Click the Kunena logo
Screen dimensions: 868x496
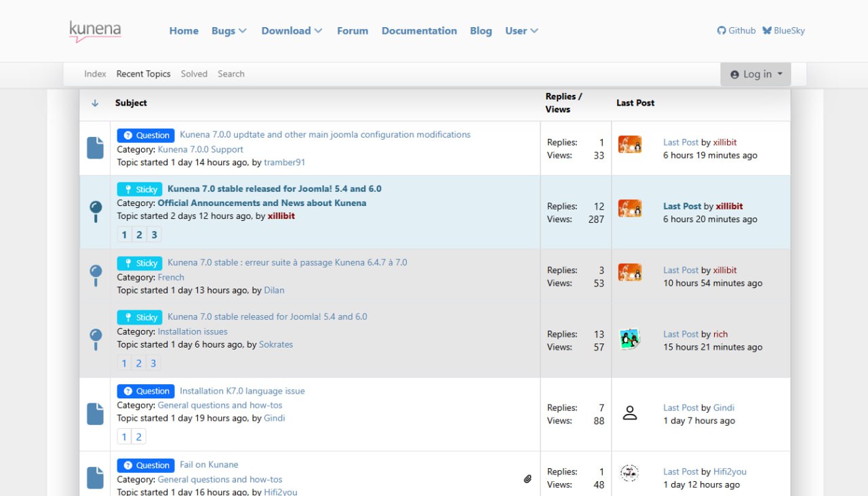point(95,30)
